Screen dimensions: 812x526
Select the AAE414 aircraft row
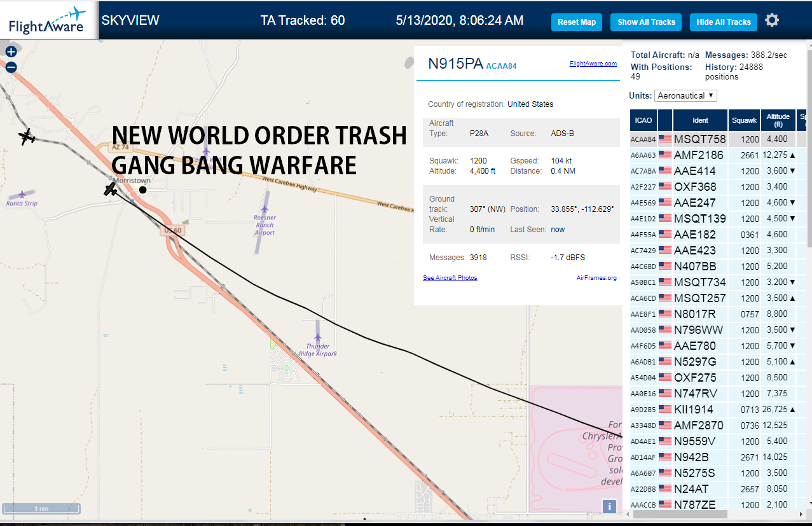[718, 171]
